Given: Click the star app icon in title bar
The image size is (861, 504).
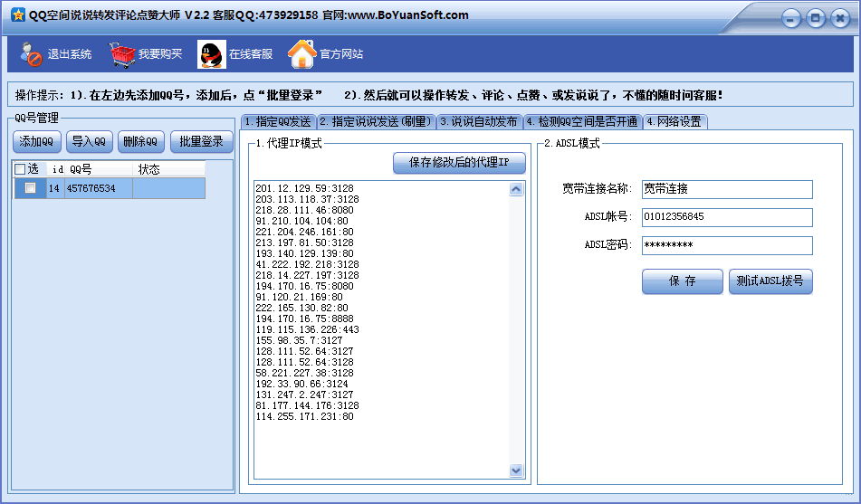Looking at the screenshot, I should [18, 14].
